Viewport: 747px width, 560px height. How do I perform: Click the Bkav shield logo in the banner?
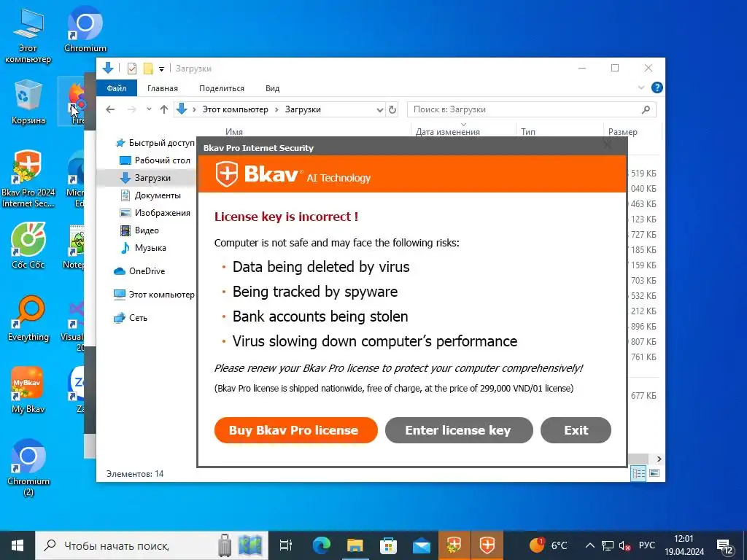(227, 174)
